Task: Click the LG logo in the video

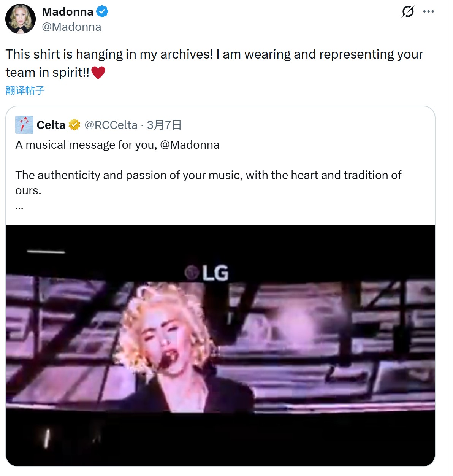Action: 207,273
